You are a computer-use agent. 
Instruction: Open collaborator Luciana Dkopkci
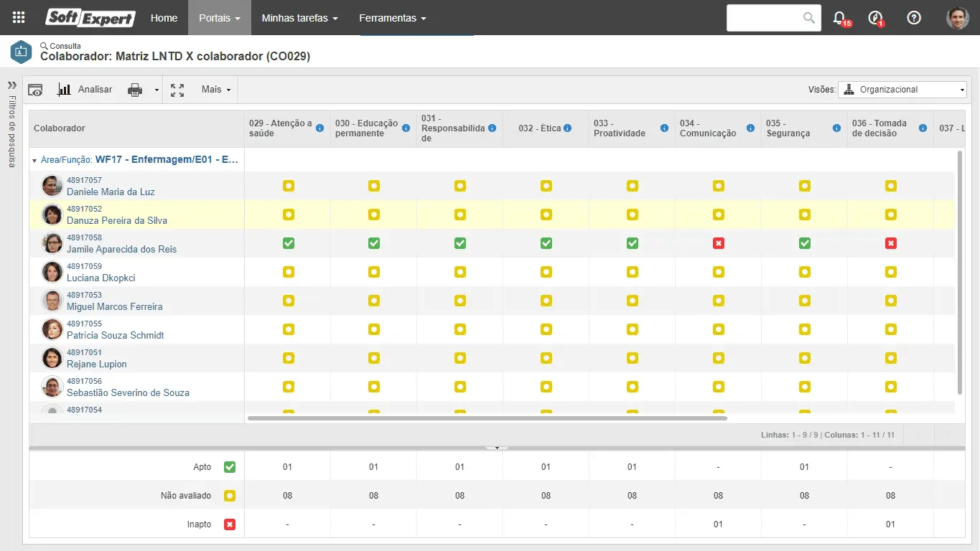pyautogui.click(x=101, y=278)
